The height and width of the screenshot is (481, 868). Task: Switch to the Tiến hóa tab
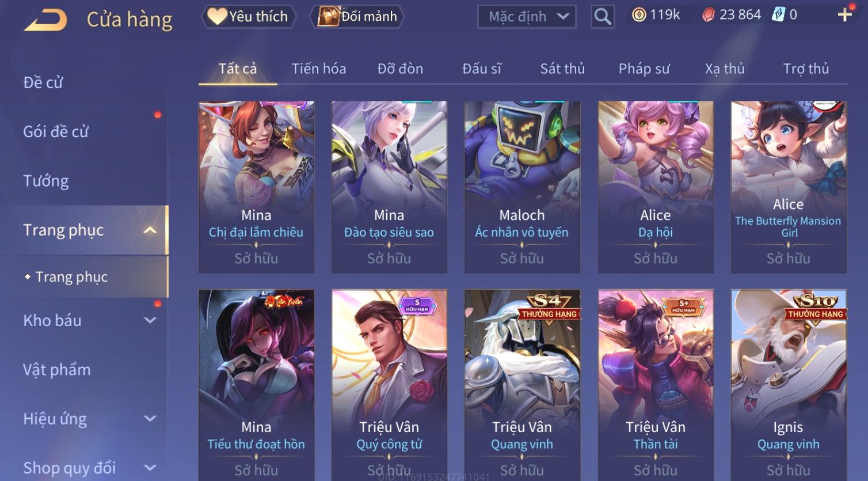click(x=319, y=69)
